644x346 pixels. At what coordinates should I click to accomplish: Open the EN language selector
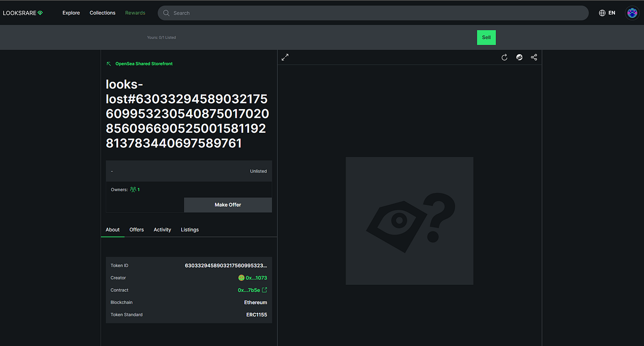[607, 13]
